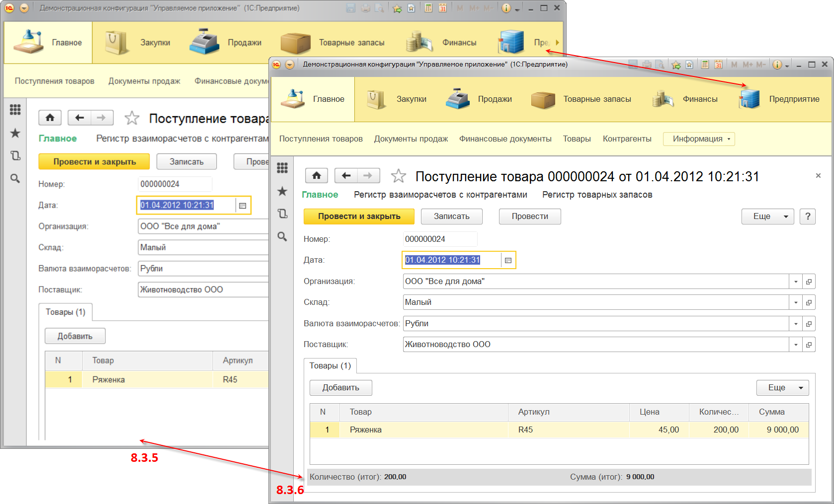Open date calendar picker in front window
The image size is (834, 504).
(508, 260)
